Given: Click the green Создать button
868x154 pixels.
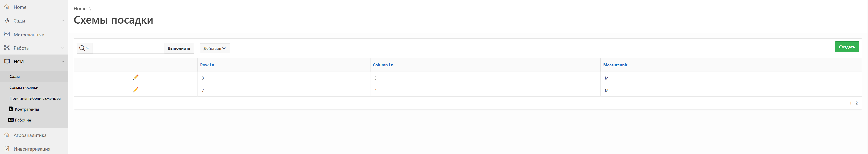Looking at the screenshot, I should tap(846, 47).
